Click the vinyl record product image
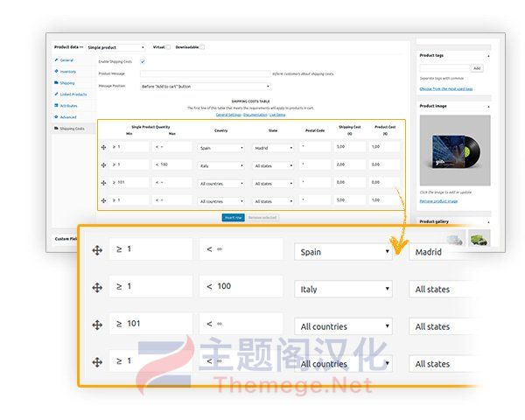The height and width of the screenshot is (420, 525). [x=455, y=150]
